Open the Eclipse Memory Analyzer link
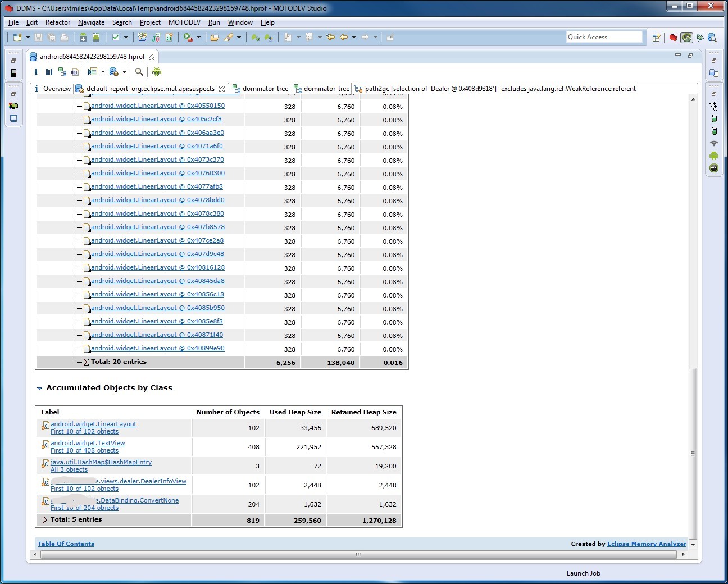Screen dimensions: 728x584 647,544
